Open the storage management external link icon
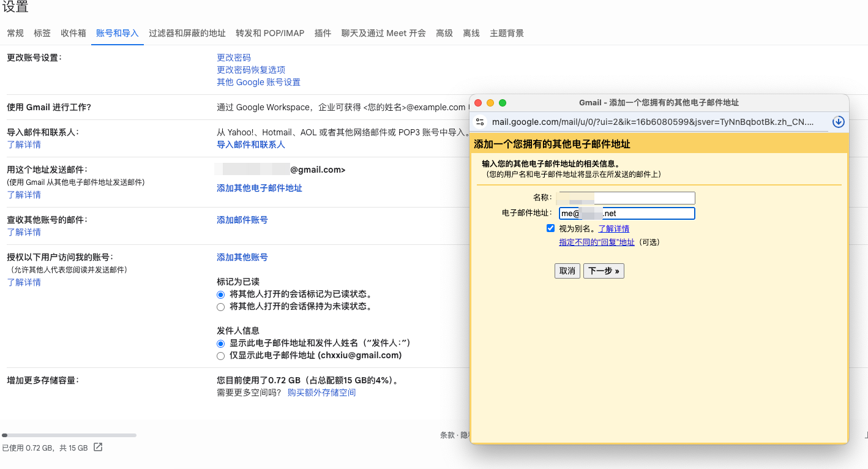Screen dimensions: 868x469 98,448
